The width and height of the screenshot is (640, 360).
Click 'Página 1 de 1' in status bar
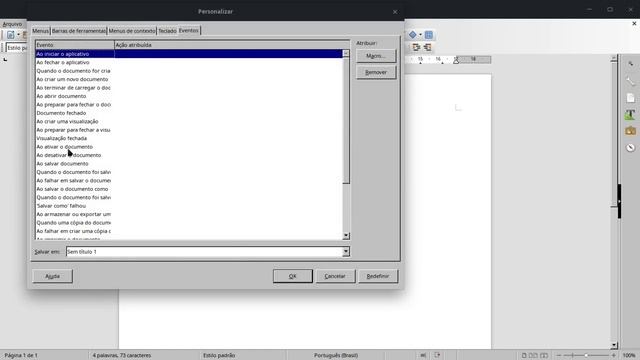pyautogui.click(x=21, y=356)
